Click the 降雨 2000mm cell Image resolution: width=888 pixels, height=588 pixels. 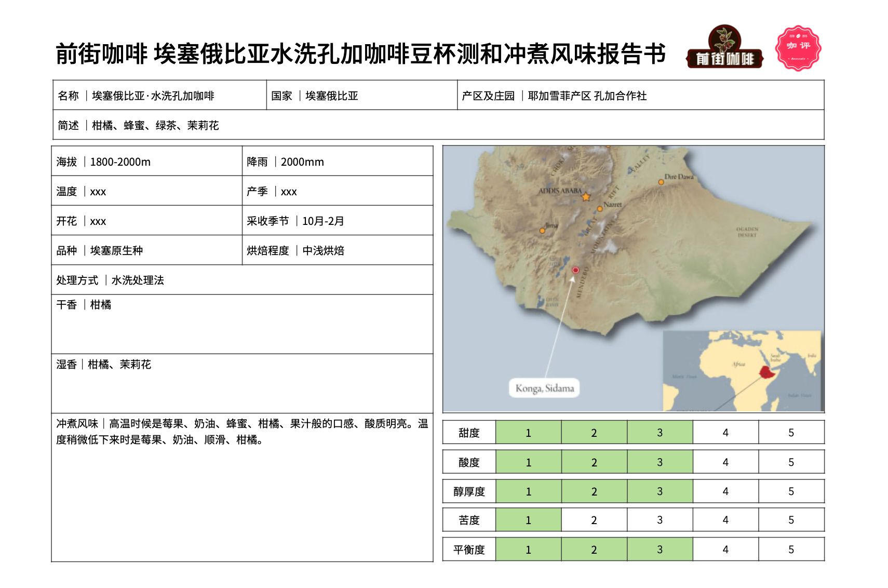pyautogui.click(x=338, y=162)
